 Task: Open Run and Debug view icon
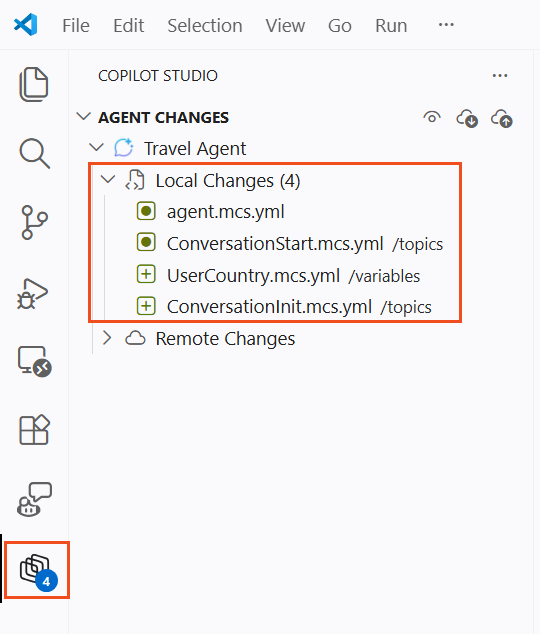click(33, 294)
